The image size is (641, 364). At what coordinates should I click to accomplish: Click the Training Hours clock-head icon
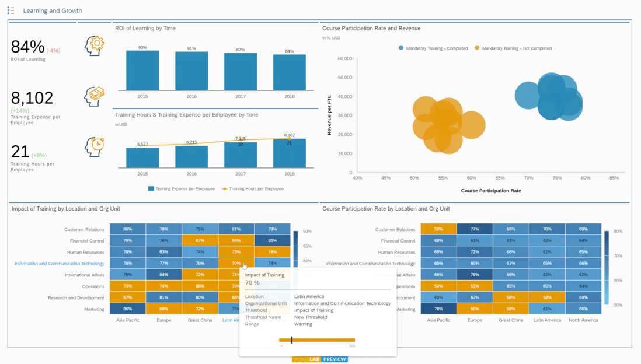coord(95,146)
